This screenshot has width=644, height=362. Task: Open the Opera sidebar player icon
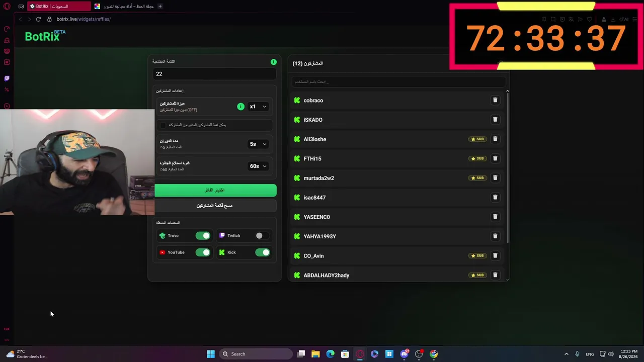7,106
